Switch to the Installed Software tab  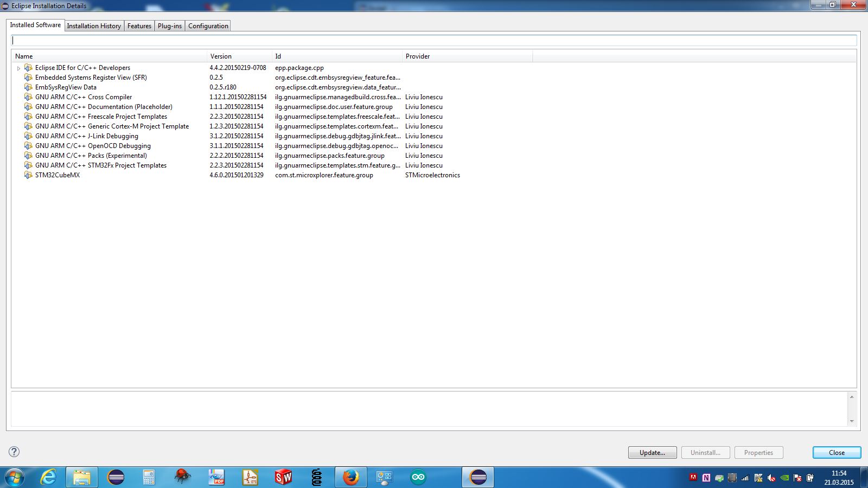pyautogui.click(x=35, y=25)
